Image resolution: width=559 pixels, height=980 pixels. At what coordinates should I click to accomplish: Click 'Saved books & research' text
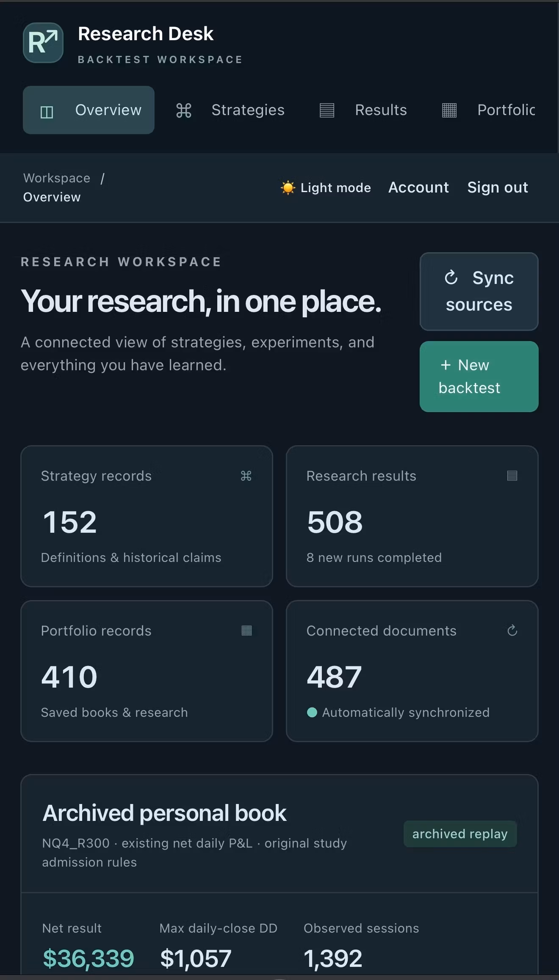(x=114, y=713)
